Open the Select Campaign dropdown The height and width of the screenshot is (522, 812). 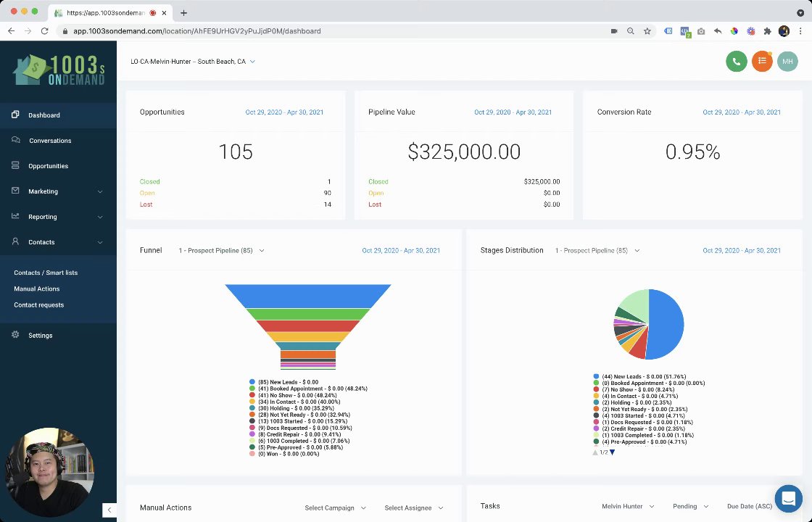click(x=335, y=508)
